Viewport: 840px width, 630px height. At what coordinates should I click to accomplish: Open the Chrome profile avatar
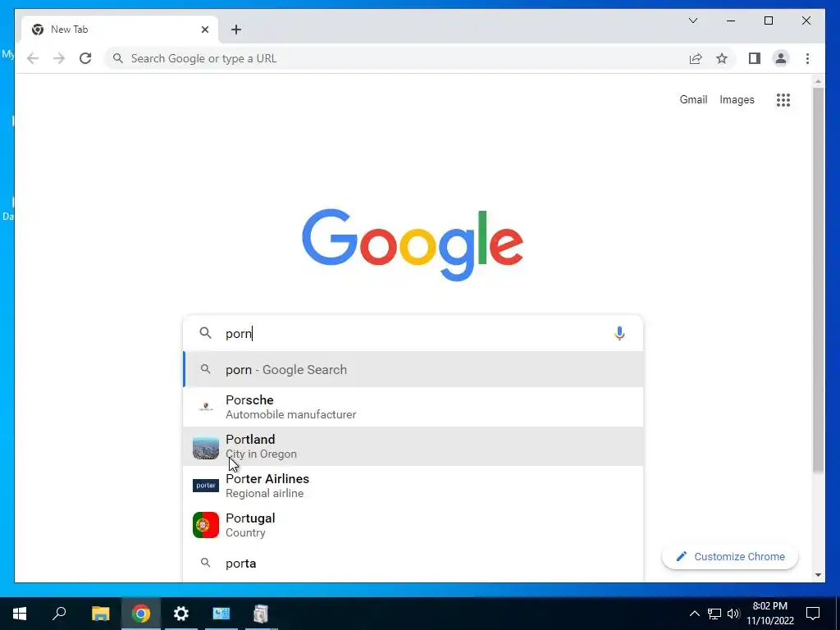[781, 58]
